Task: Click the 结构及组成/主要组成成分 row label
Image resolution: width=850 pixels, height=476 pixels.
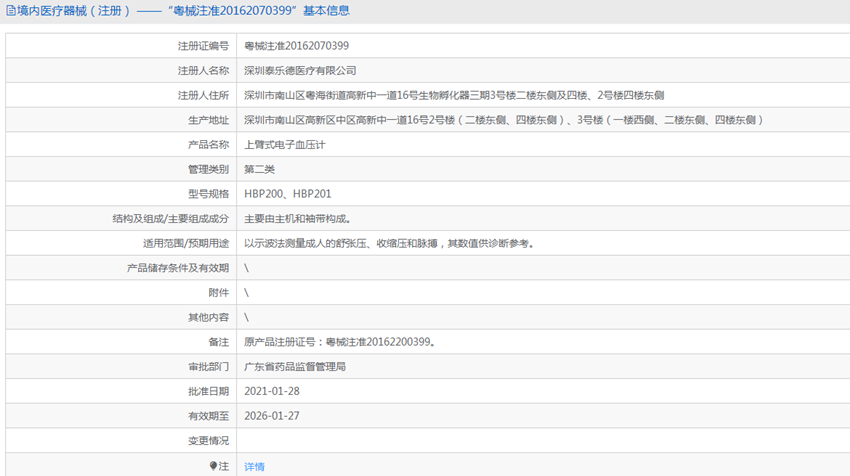Action: click(x=171, y=218)
